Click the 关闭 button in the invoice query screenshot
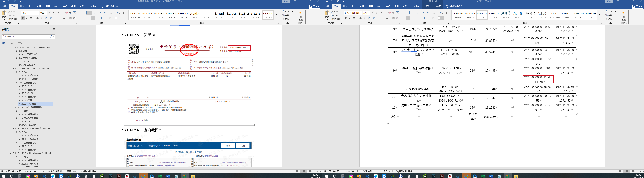Image resolution: width=644 pixels, height=178 pixels. 243,146
